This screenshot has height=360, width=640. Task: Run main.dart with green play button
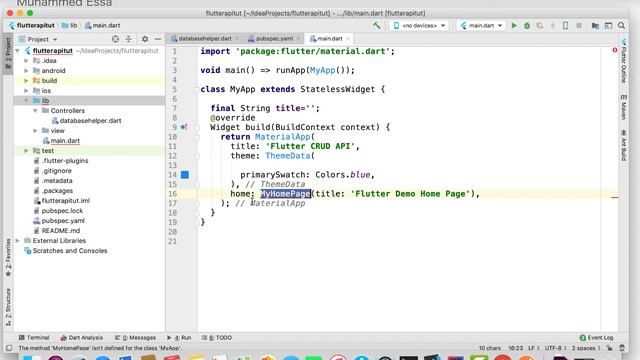[x=514, y=25]
